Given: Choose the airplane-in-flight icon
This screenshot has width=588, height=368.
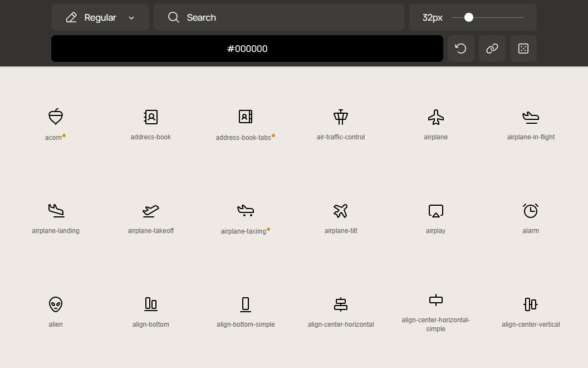Looking at the screenshot, I should [x=531, y=117].
